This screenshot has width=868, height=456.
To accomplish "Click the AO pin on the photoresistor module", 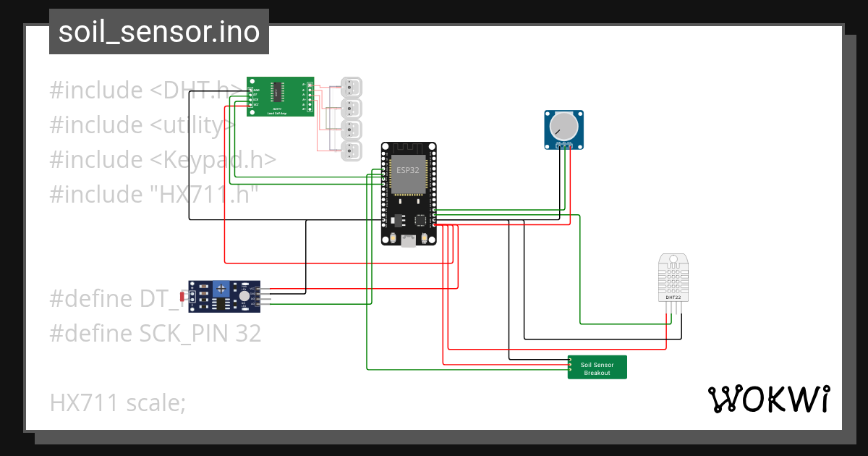I will (258, 304).
